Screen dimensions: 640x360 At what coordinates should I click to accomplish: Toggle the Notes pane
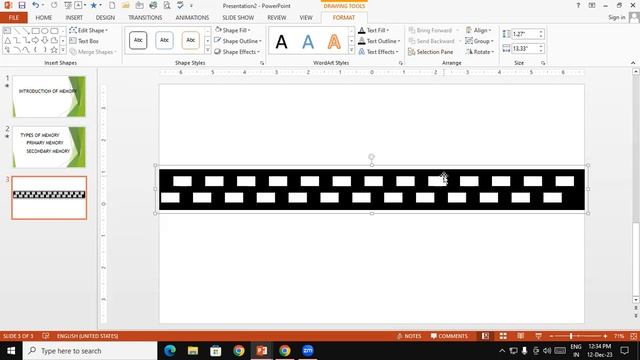pos(409,336)
